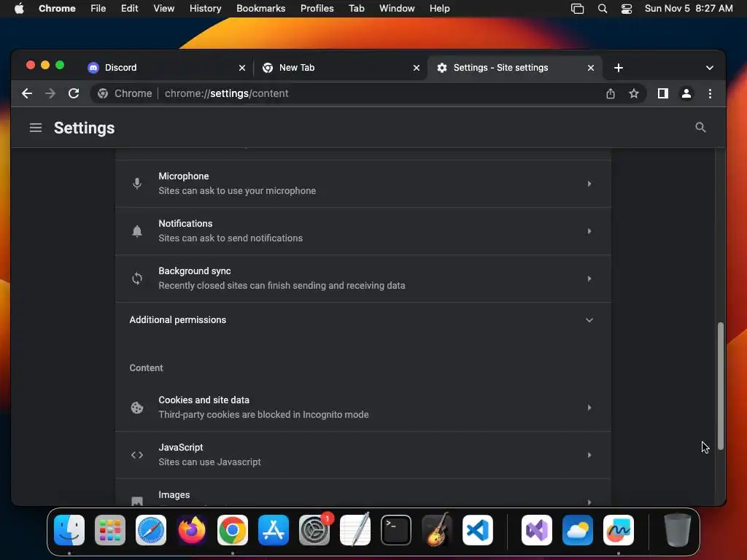Add a new tab with plus button
Viewport: 747px width, 560px height.
(619, 68)
